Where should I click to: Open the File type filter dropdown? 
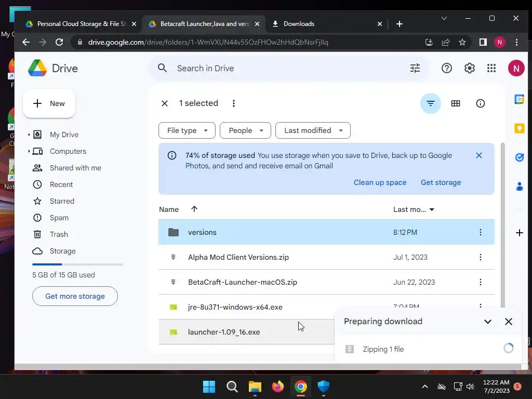tap(187, 130)
